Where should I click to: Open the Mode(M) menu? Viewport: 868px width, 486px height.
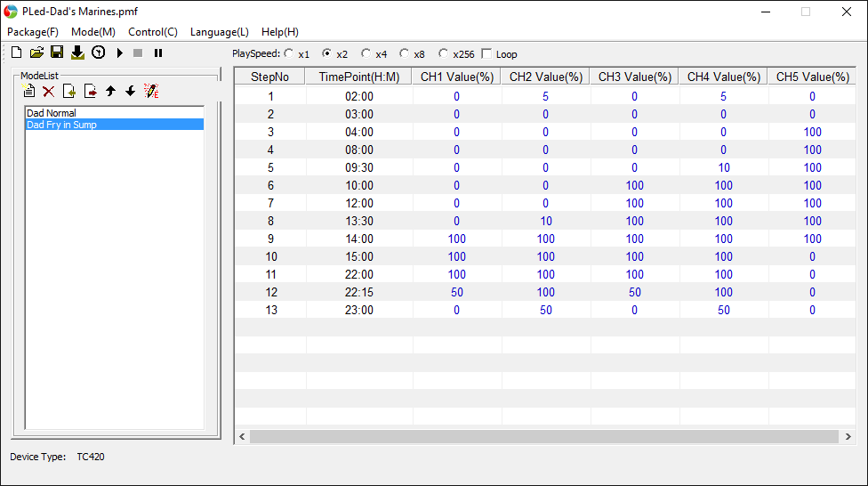(93, 32)
